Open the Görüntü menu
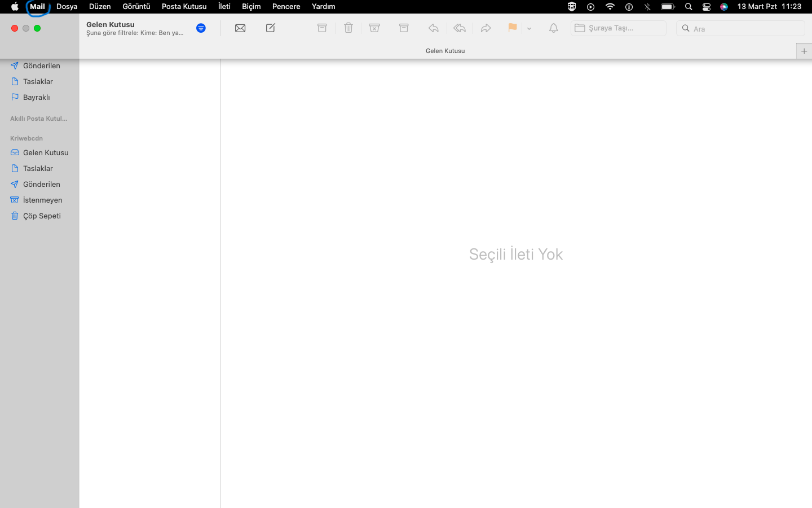Viewport: 812px width, 508px height. (136, 7)
